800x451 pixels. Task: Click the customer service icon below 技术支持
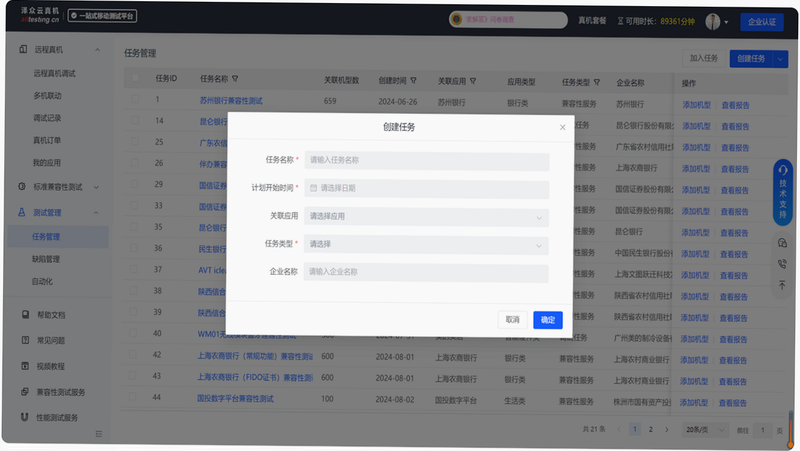click(782, 243)
